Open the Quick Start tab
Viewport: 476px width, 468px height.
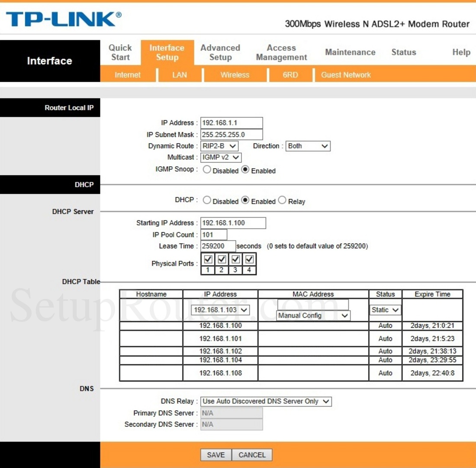pyautogui.click(x=120, y=52)
